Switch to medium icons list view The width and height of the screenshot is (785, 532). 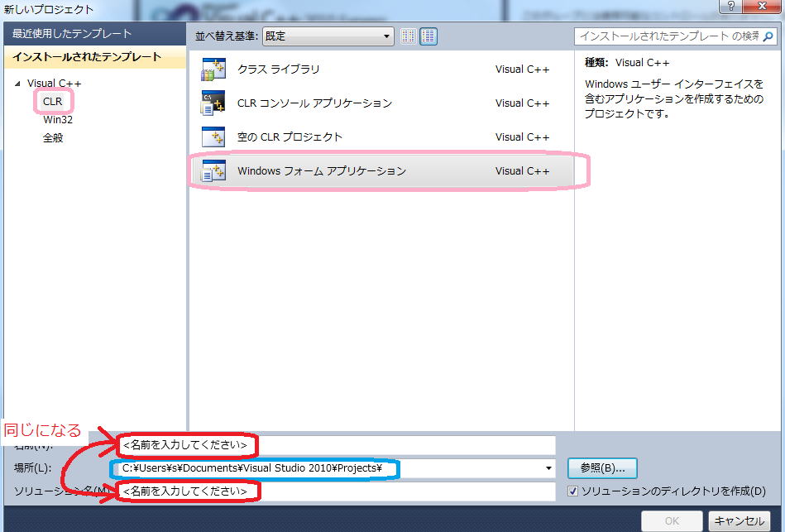click(428, 36)
